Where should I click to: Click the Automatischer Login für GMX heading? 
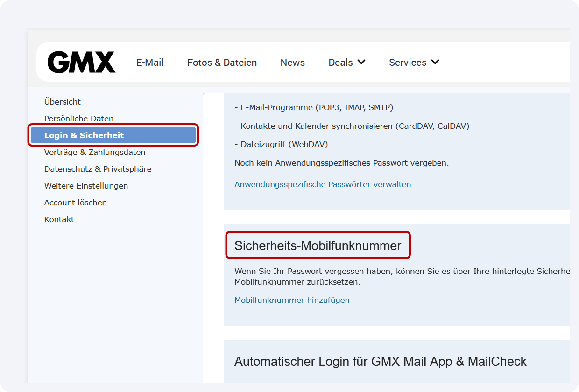381,362
